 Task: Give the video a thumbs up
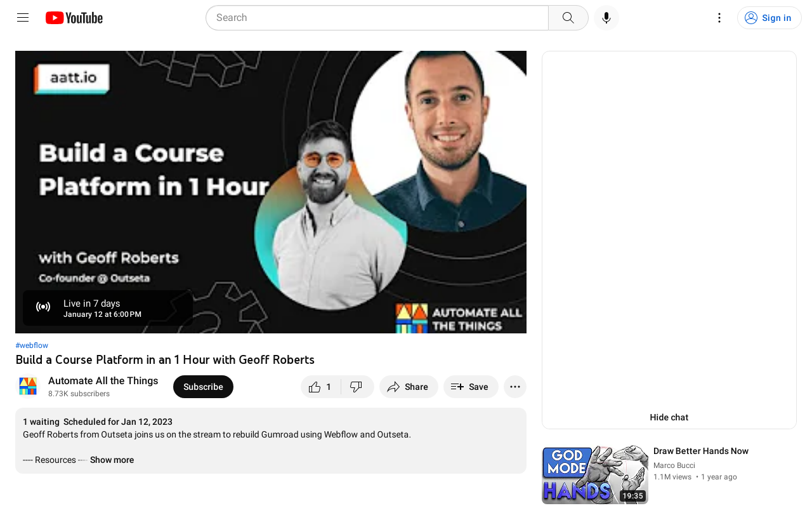click(x=319, y=386)
